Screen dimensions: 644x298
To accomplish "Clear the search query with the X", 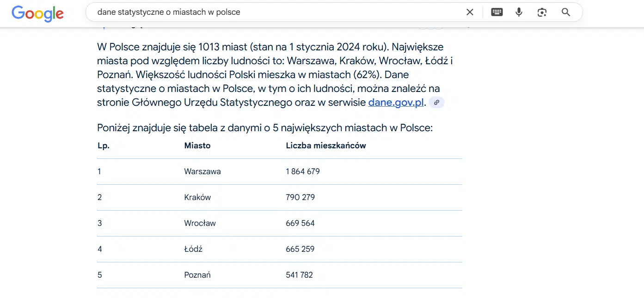I will (x=470, y=12).
